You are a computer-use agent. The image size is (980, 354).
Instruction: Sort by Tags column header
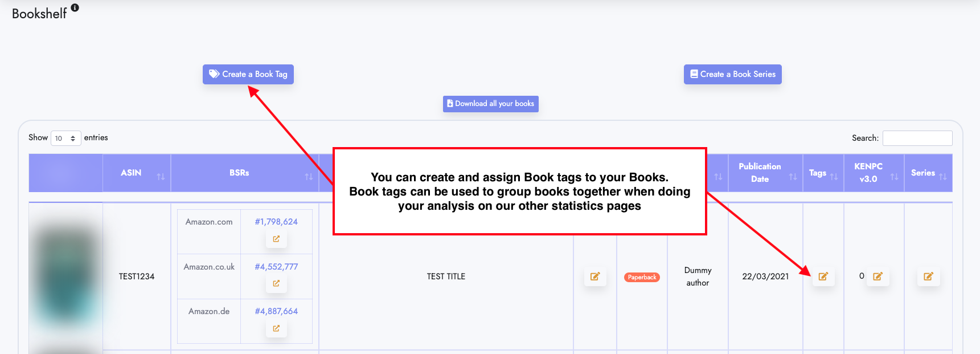point(823,173)
